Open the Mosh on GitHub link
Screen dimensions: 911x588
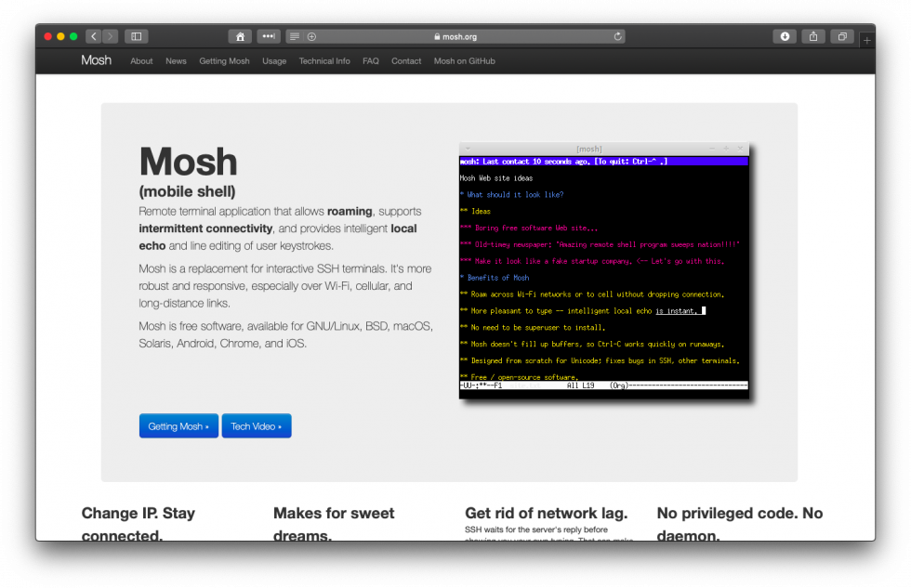(464, 61)
